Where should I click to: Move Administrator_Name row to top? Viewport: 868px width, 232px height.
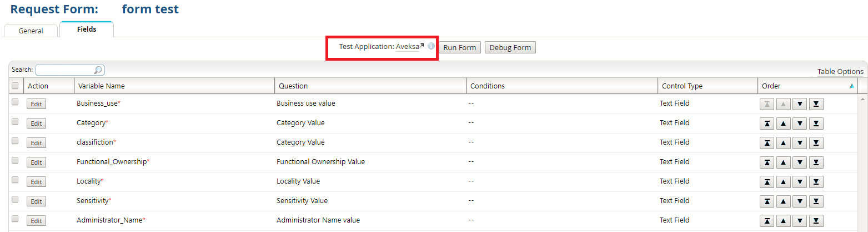click(766, 221)
